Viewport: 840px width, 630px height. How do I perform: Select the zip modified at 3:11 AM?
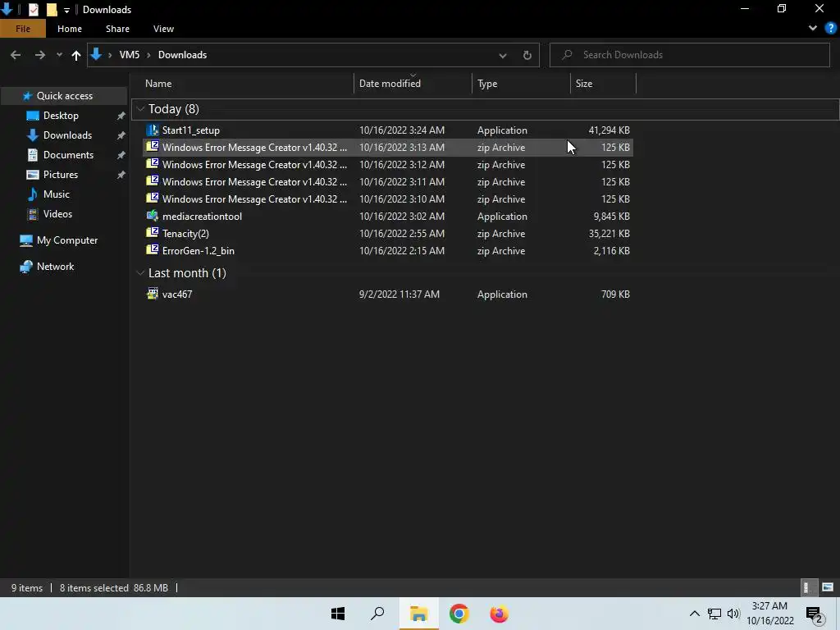[388, 181]
